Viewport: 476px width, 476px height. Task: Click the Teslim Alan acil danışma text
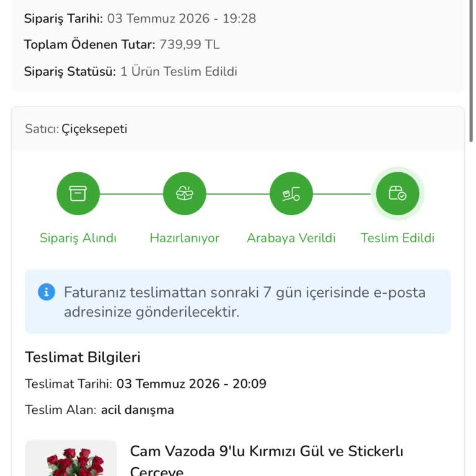[x=138, y=410]
